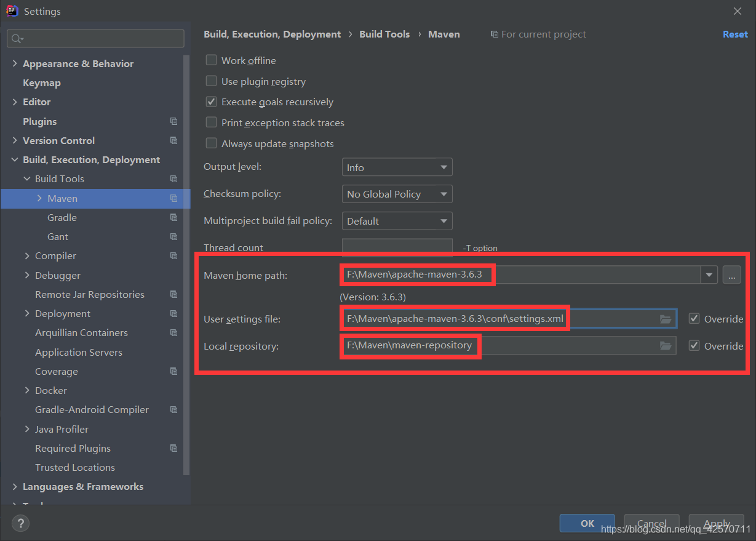Open the Output level dropdown
756x541 pixels.
tap(397, 167)
